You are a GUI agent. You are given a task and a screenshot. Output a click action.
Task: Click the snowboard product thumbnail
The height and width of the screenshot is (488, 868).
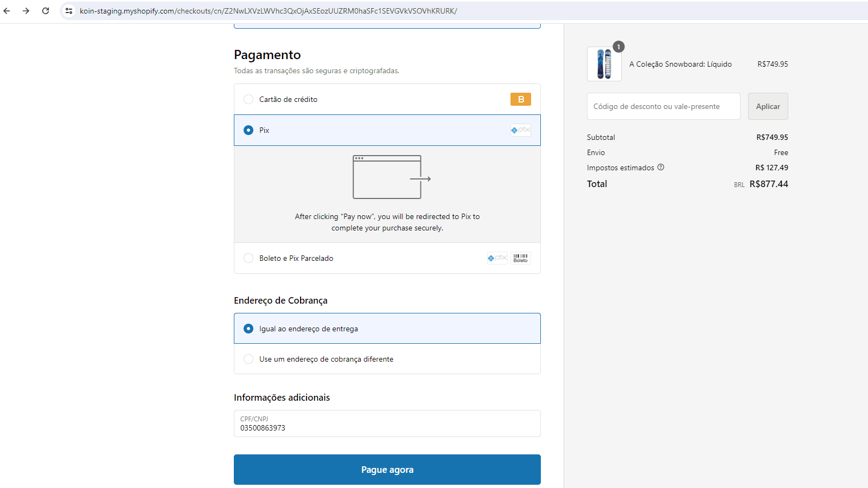tap(604, 64)
